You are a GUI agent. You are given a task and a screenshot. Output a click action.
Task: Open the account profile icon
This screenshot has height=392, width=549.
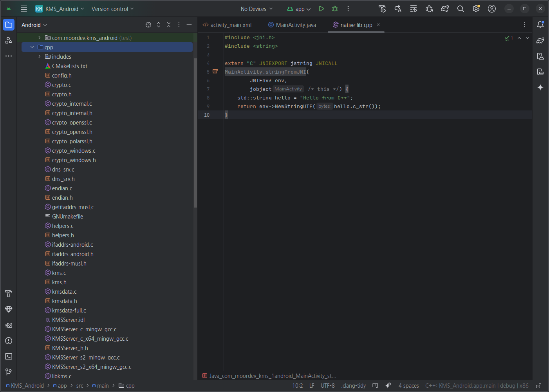[492, 9]
